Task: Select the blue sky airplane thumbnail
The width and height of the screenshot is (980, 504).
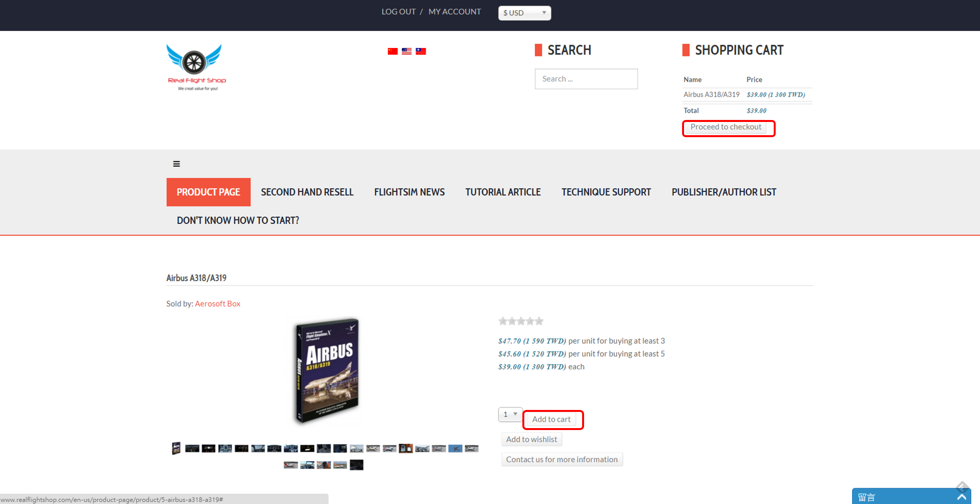Action: pyautogui.click(x=455, y=449)
